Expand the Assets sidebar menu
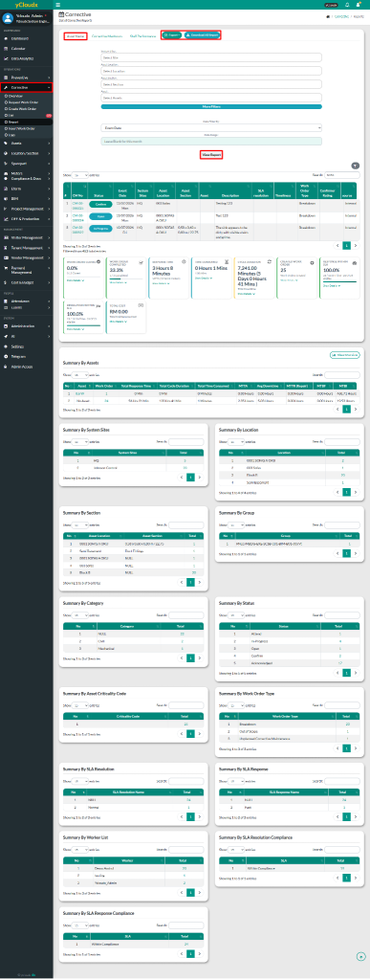The width and height of the screenshot is (370, 980). (26, 143)
